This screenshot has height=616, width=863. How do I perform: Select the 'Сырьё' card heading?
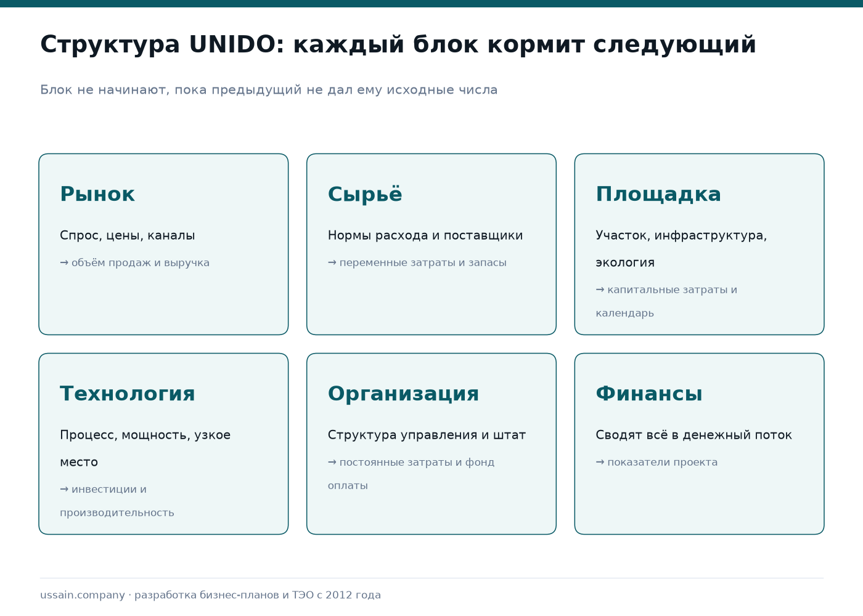[x=365, y=194]
